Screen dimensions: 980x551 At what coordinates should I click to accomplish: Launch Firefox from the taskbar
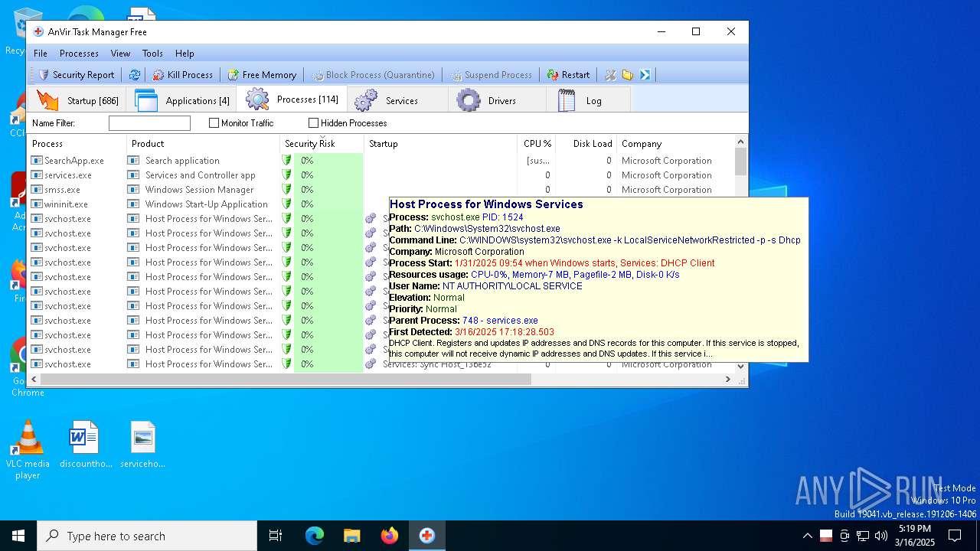coord(389,536)
